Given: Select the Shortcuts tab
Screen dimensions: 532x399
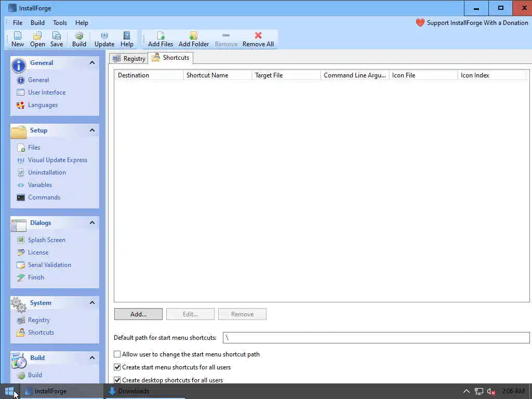Looking at the screenshot, I should pyautogui.click(x=170, y=58).
